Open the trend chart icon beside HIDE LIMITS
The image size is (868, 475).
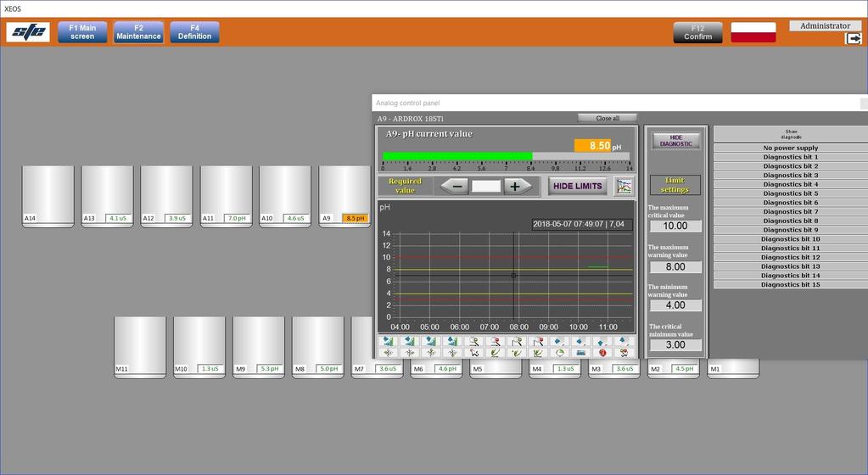(x=624, y=186)
